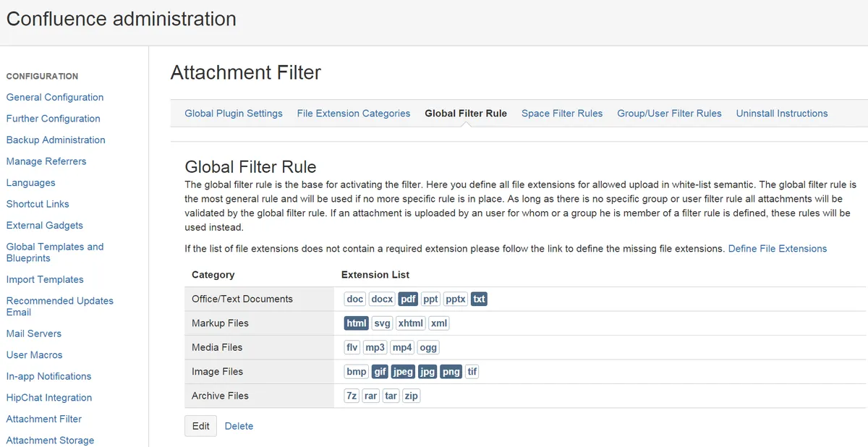868x447 pixels.
Task: Click the highlighted jpeg extension tag
Action: click(x=403, y=372)
